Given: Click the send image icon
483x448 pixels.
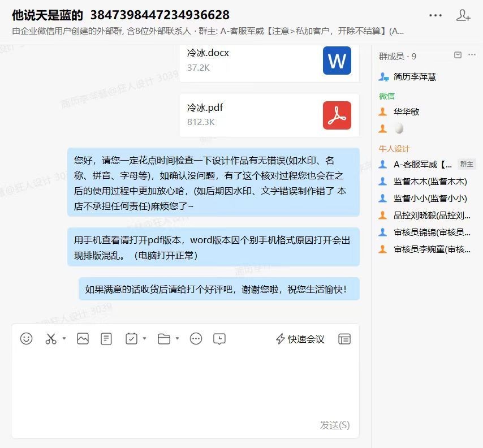Looking at the screenshot, I should tap(83, 339).
